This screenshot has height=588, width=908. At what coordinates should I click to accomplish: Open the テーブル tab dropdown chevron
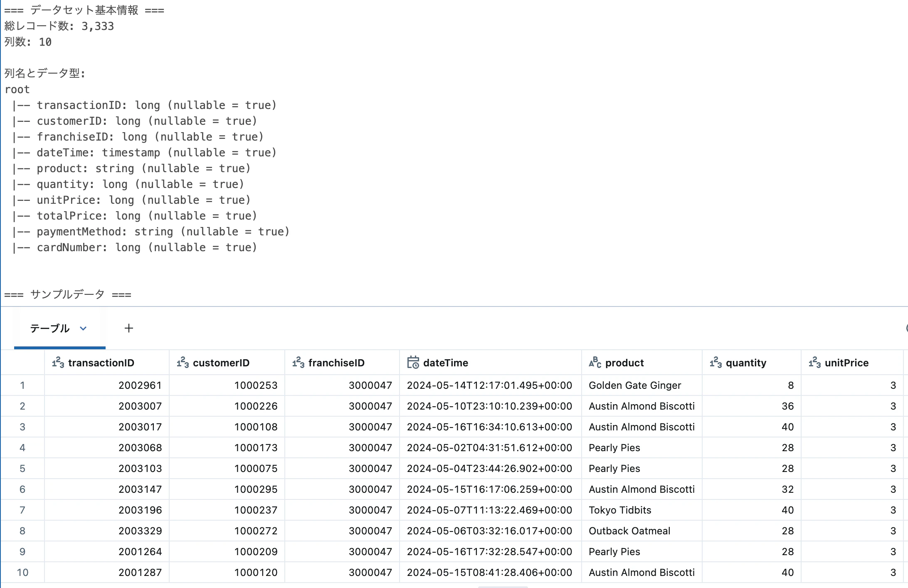click(x=83, y=329)
